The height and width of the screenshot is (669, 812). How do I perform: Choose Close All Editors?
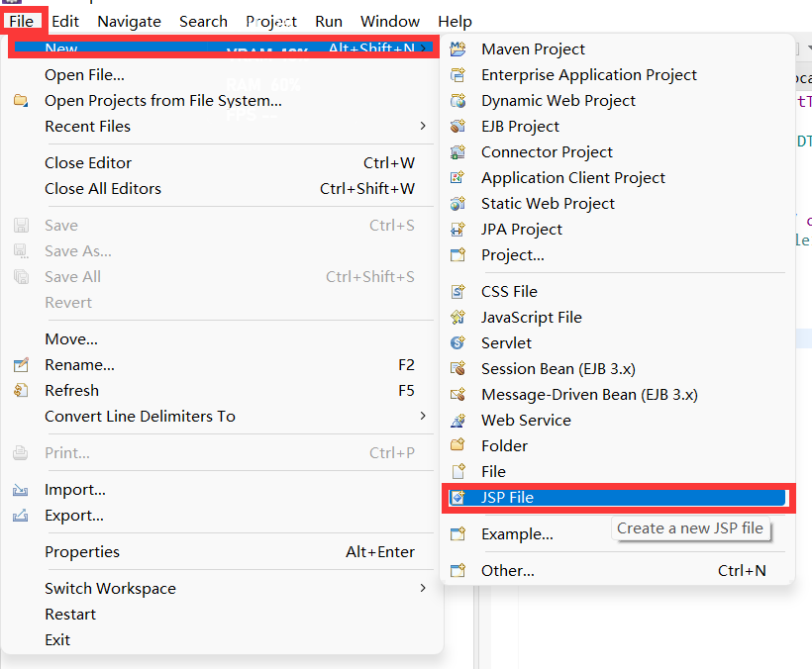tap(103, 188)
